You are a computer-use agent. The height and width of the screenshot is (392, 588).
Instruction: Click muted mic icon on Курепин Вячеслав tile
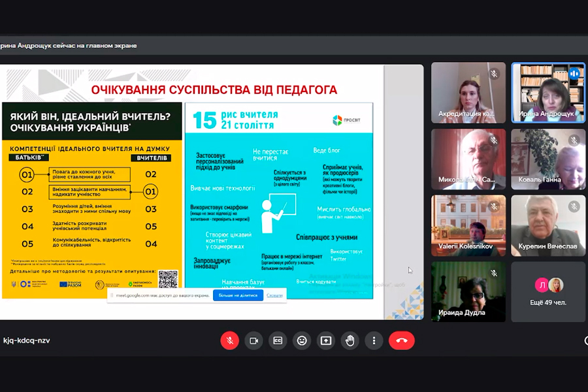tap(574, 206)
